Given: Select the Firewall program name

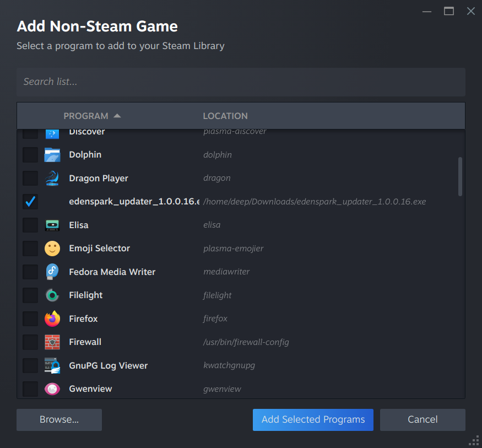Looking at the screenshot, I should click(x=85, y=342).
